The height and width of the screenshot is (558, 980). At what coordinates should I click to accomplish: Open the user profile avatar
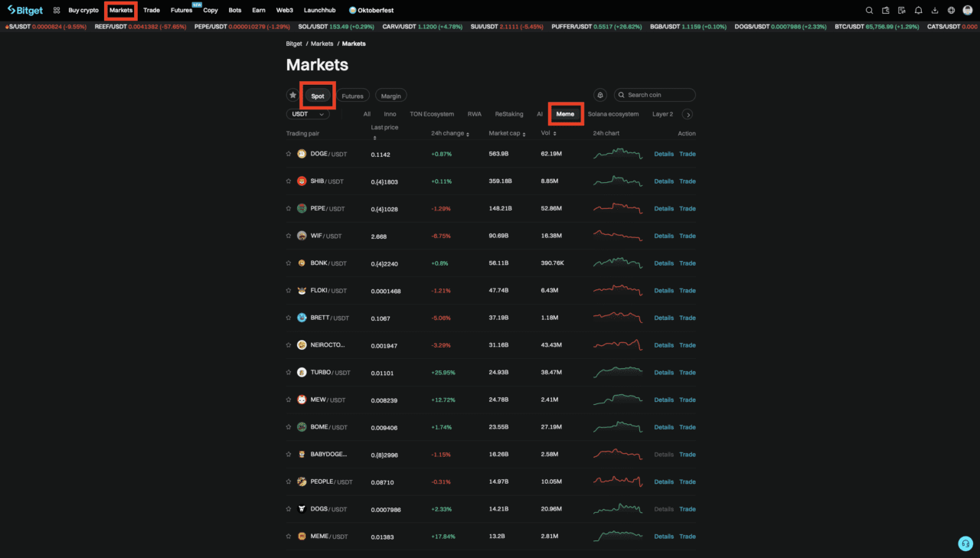point(968,11)
